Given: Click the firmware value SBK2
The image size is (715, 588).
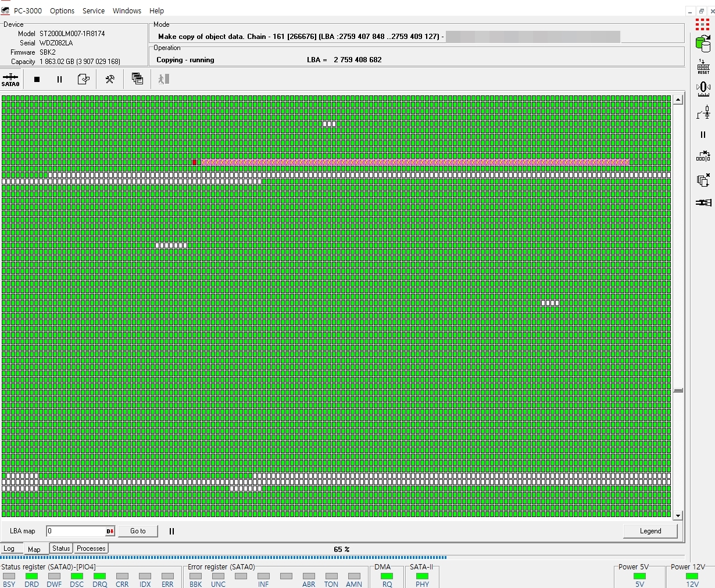Looking at the screenshot, I should click(48, 52).
